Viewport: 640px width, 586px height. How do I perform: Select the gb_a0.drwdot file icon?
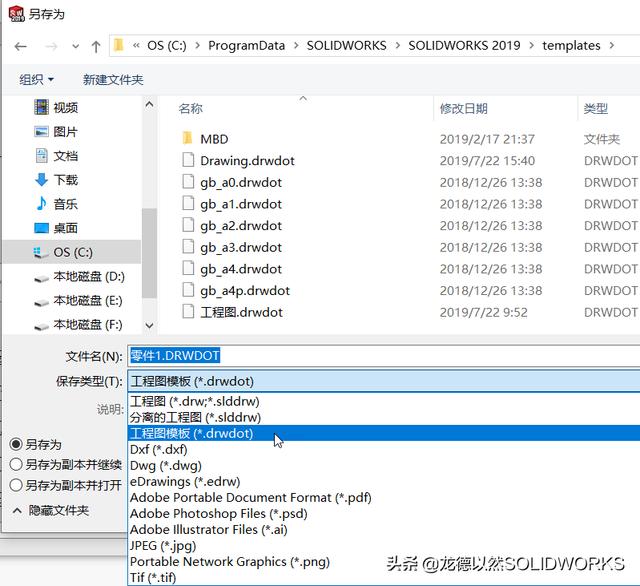(x=188, y=181)
